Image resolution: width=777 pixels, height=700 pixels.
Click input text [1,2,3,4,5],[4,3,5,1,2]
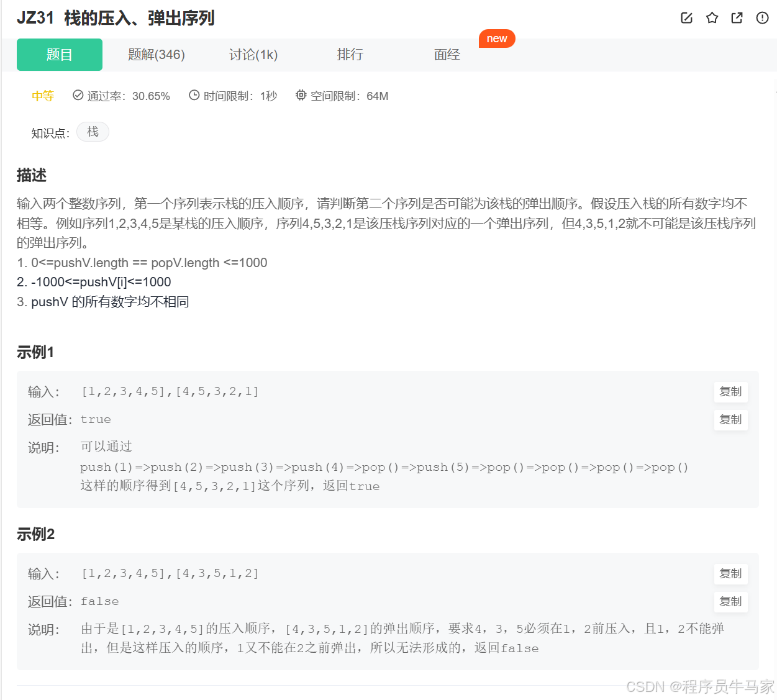(x=170, y=573)
